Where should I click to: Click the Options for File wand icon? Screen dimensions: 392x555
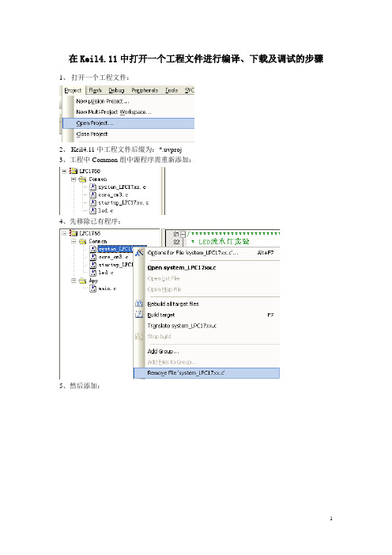click(139, 253)
